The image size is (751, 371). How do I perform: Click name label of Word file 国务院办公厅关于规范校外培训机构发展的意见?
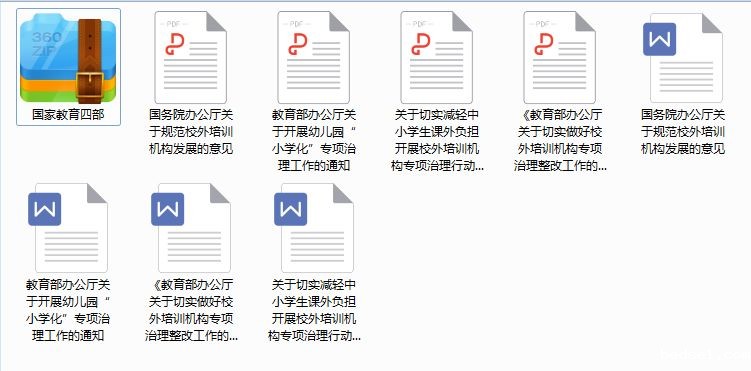(x=683, y=132)
